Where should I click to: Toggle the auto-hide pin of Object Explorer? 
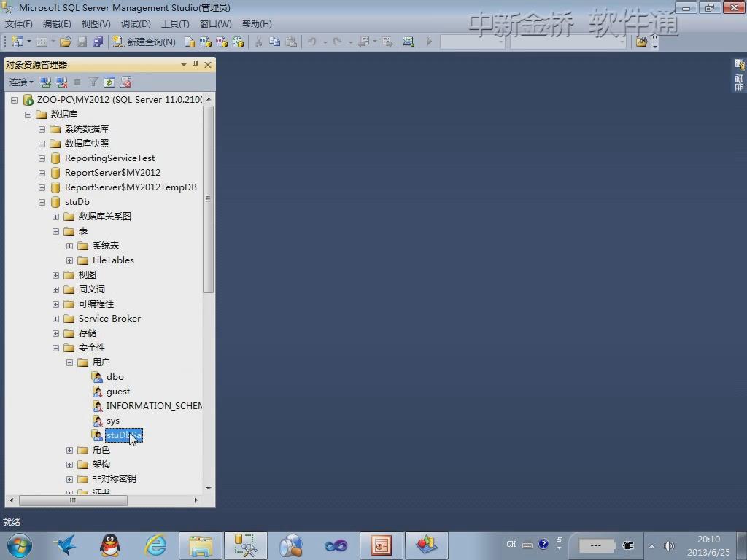[x=196, y=64]
